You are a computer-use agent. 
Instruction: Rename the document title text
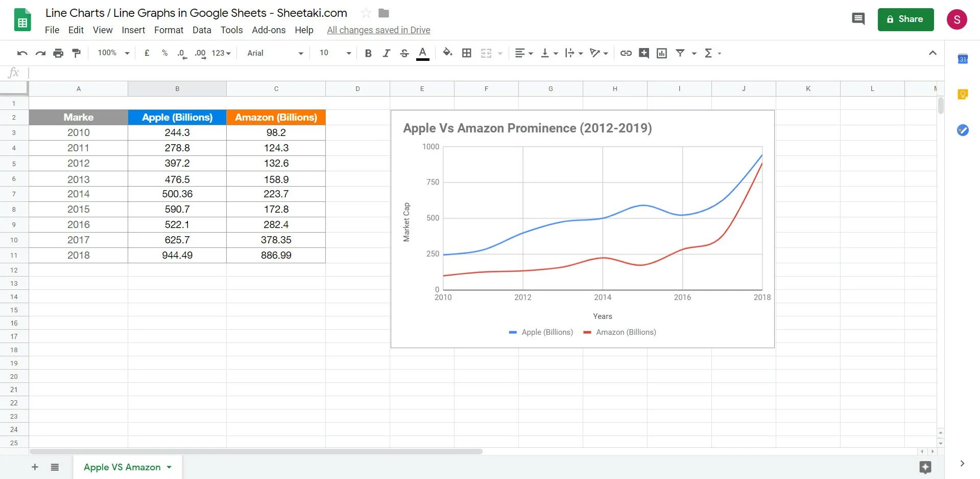196,13
